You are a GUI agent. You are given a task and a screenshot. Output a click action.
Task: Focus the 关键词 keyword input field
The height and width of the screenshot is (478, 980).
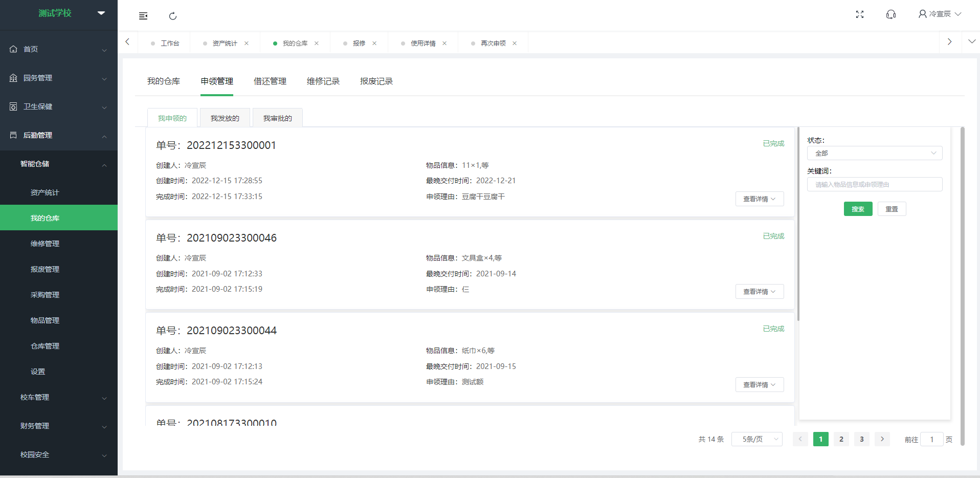pyautogui.click(x=875, y=184)
